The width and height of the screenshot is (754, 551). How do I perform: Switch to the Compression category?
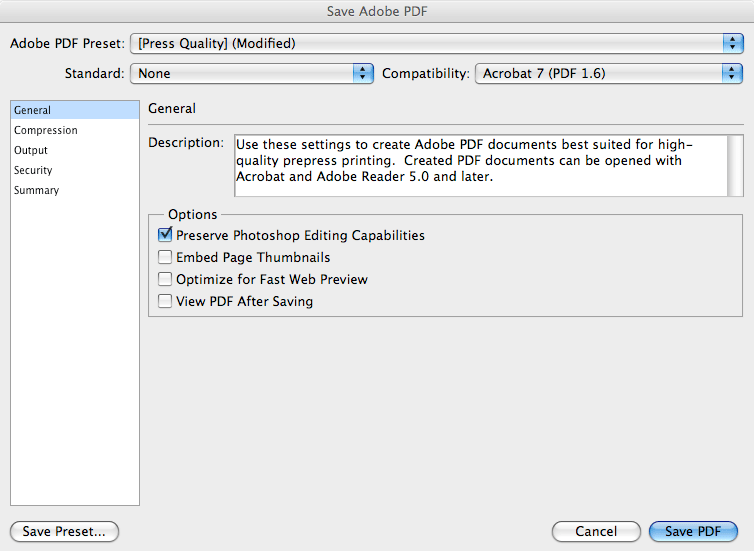[75, 130]
